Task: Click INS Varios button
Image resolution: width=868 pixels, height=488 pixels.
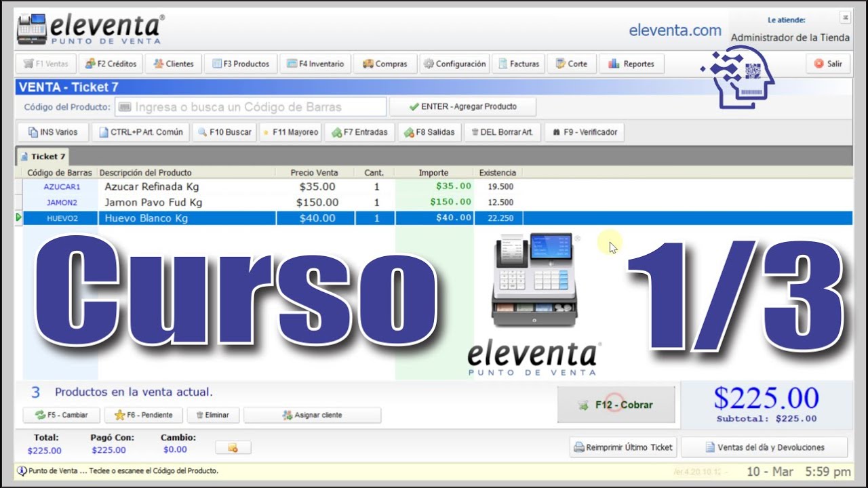Action: pos(52,132)
